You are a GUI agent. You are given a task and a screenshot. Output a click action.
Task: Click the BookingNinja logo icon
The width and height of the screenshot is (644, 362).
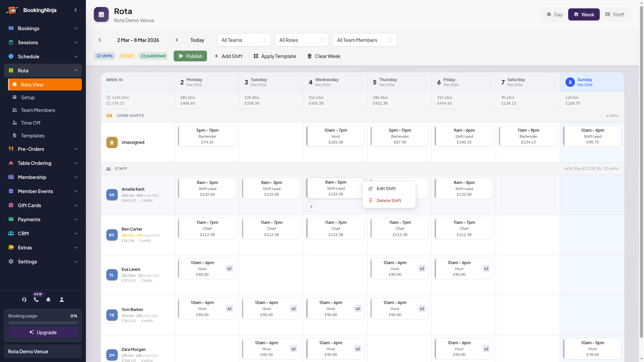[x=12, y=10]
